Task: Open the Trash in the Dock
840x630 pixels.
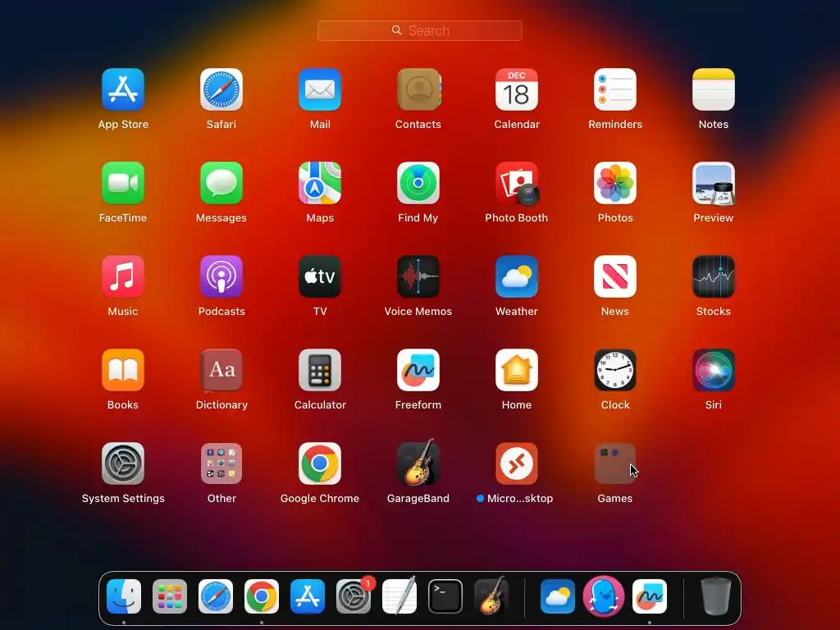Action: tap(716, 596)
